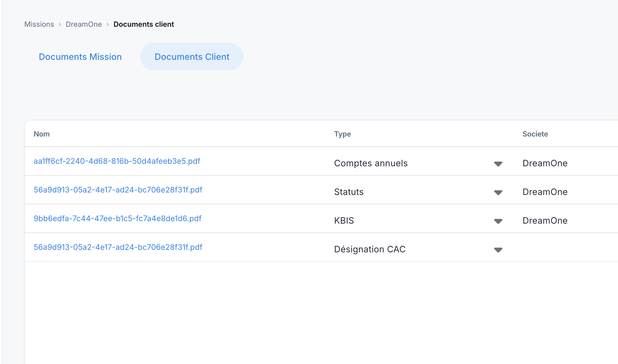Expand the Désignation CAC dropdown arrow
Viewport: 618px width, 364px height.
pos(498,250)
